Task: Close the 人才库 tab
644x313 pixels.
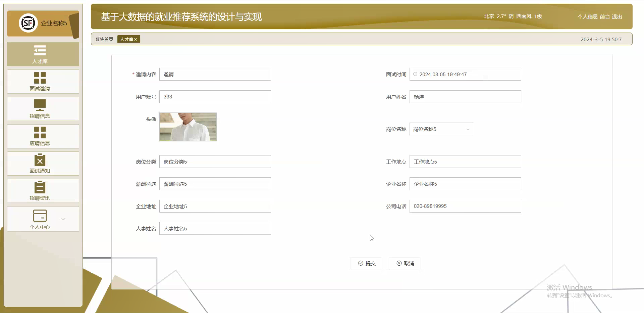Action: (x=136, y=39)
